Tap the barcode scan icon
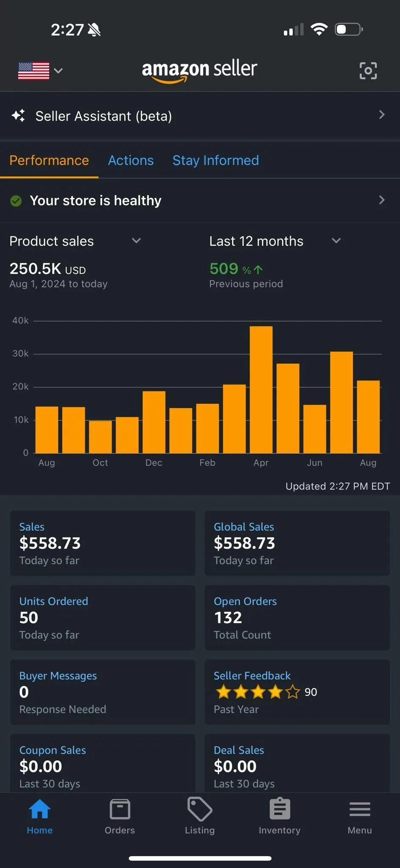Image resolution: width=400 pixels, height=868 pixels. pos(368,70)
